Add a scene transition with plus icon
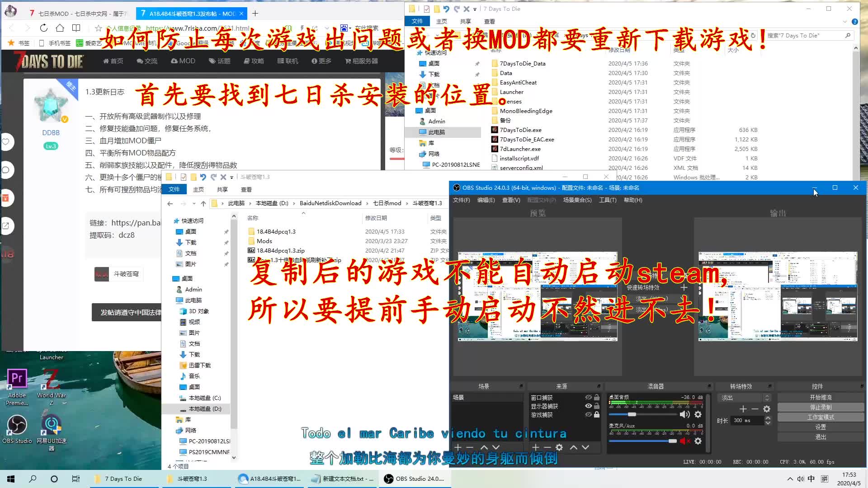 click(x=743, y=409)
